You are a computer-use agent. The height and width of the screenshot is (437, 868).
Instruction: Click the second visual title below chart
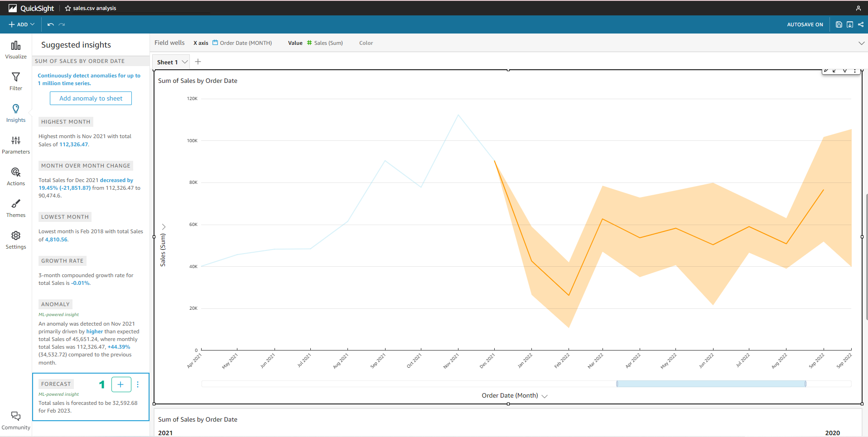click(198, 419)
